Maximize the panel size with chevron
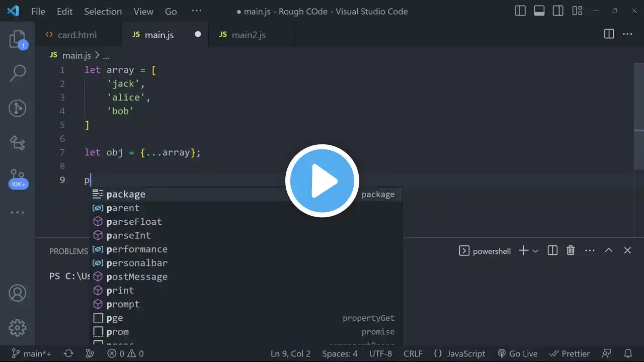This screenshot has width=644, height=362. pos(609,250)
